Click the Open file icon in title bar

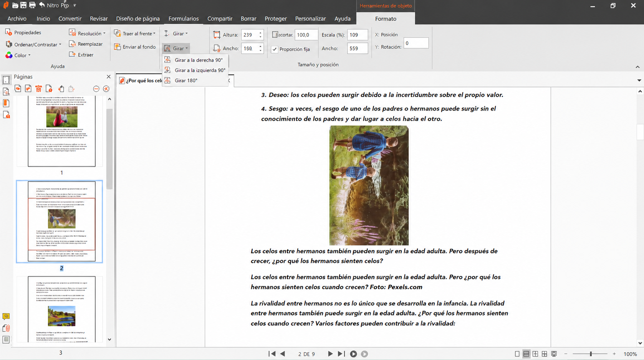tap(15, 5)
